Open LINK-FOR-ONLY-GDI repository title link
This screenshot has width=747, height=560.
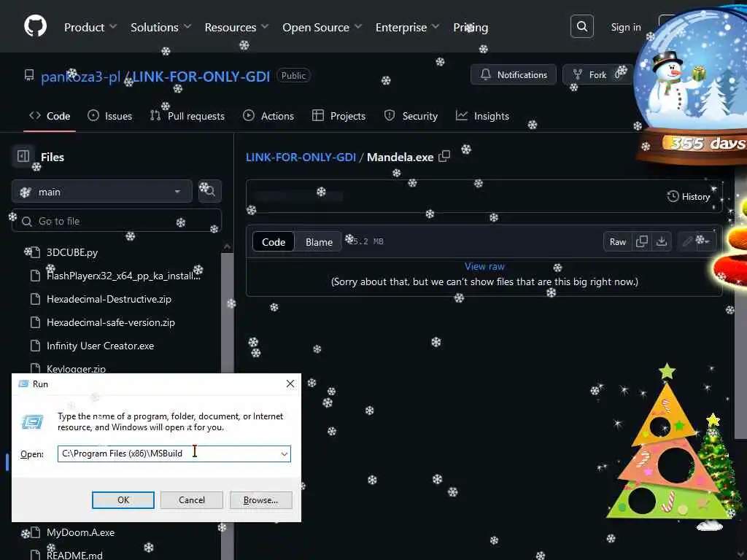coord(201,76)
